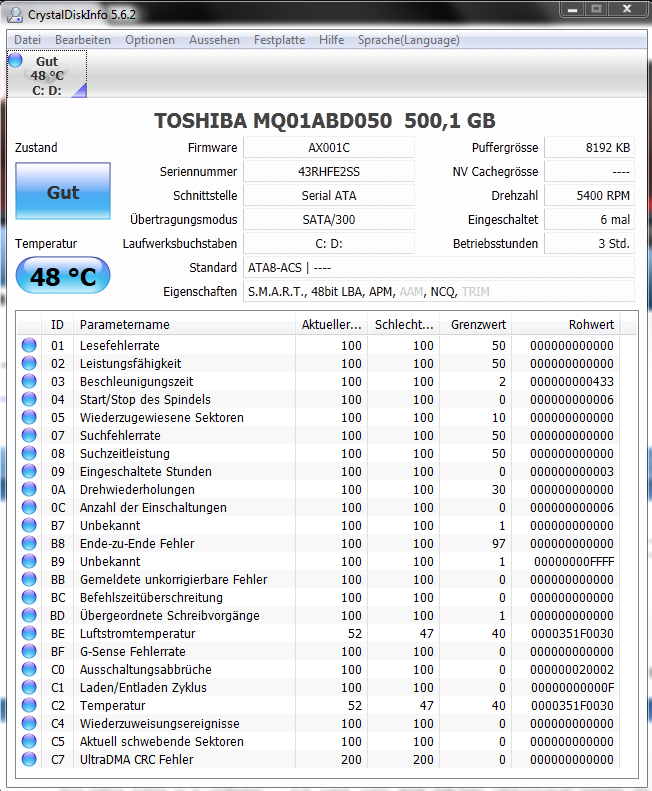
Task: Click the status orb for Aktuell schwebende Sektoren
Action: coord(29,741)
